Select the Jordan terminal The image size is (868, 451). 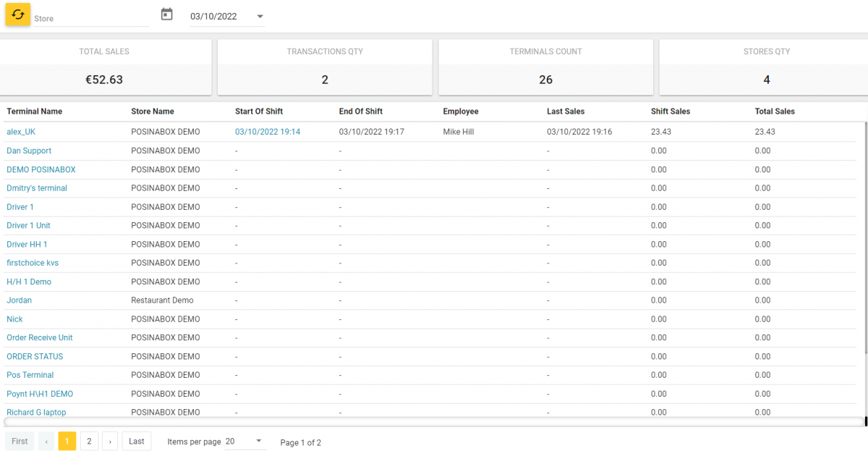click(19, 300)
